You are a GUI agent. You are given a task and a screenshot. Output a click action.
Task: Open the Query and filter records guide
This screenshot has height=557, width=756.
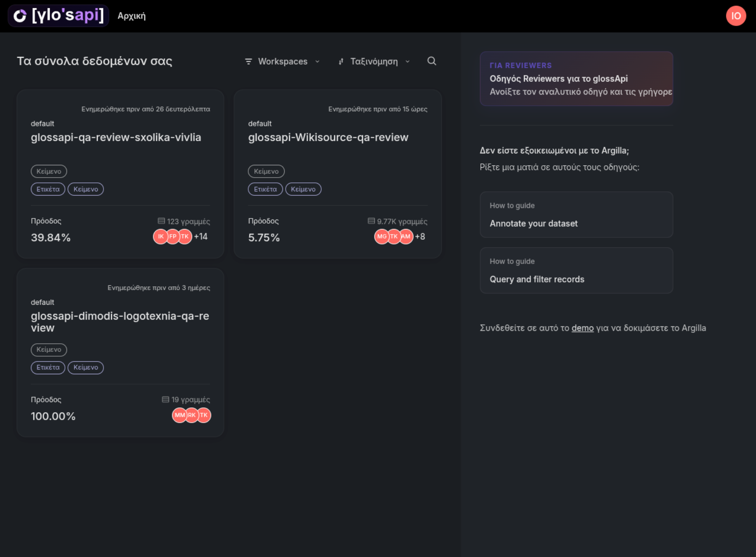pos(576,271)
